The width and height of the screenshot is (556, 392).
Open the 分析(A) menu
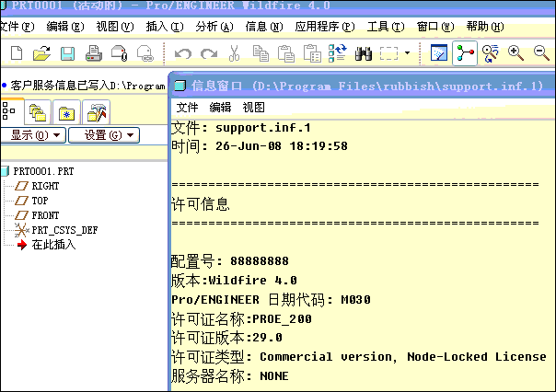214,27
